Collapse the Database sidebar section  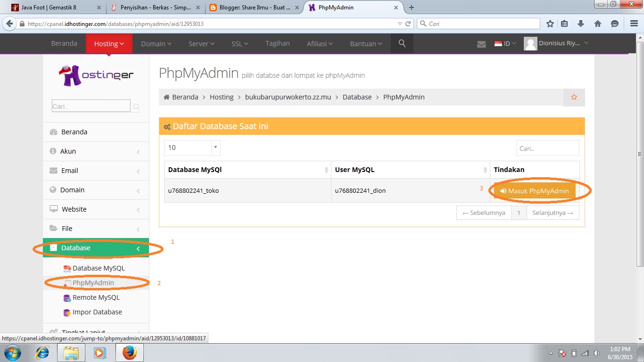point(96,248)
